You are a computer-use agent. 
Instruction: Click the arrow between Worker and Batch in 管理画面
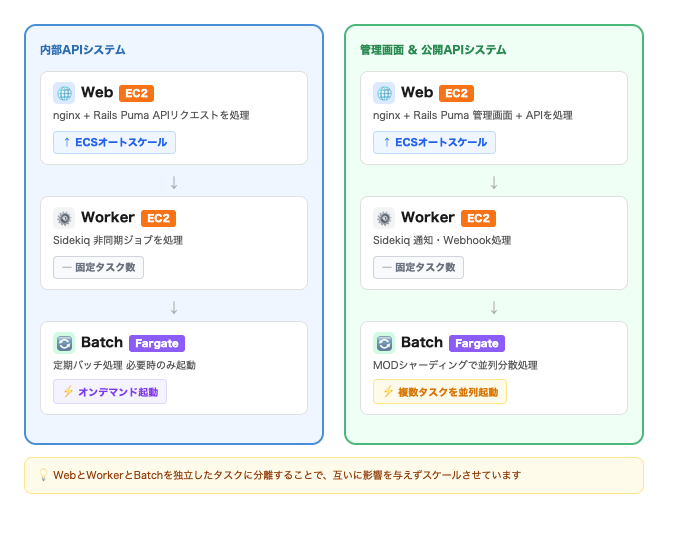point(494,307)
